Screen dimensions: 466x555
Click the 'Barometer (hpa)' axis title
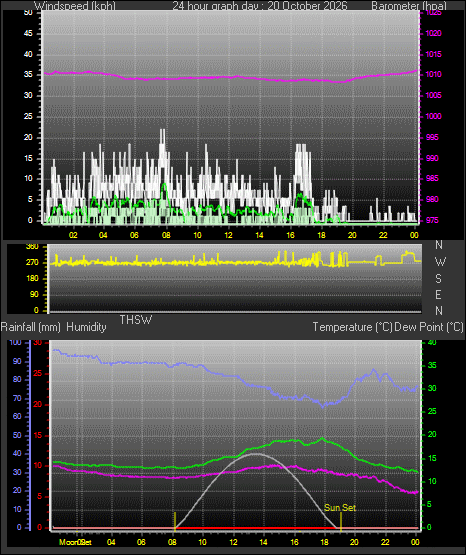[409, 6]
